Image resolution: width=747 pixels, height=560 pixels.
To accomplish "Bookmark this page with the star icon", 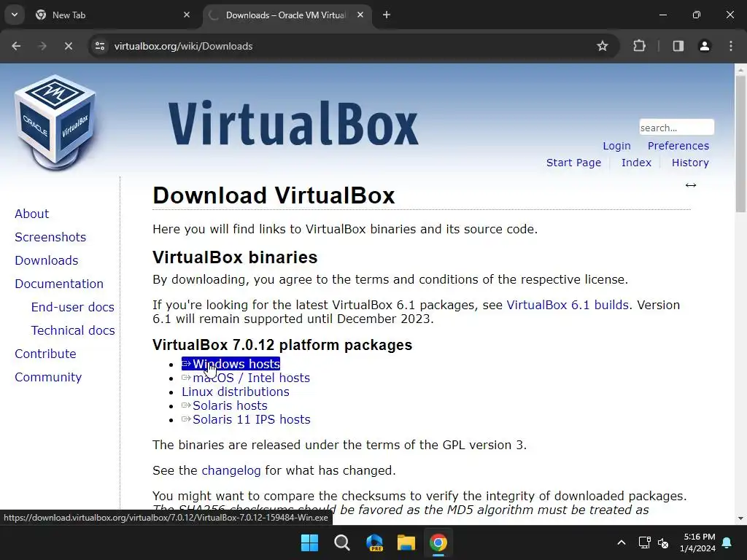I will coord(602,46).
